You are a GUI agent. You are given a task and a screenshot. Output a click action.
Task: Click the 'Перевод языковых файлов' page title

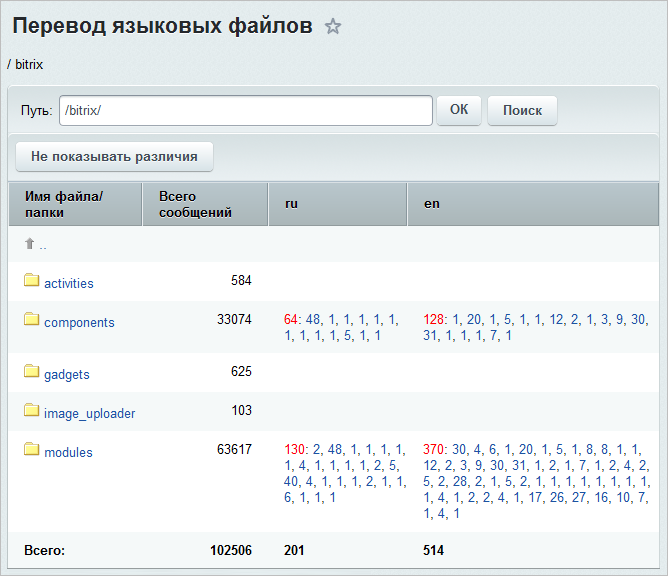[x=162, y=26]
